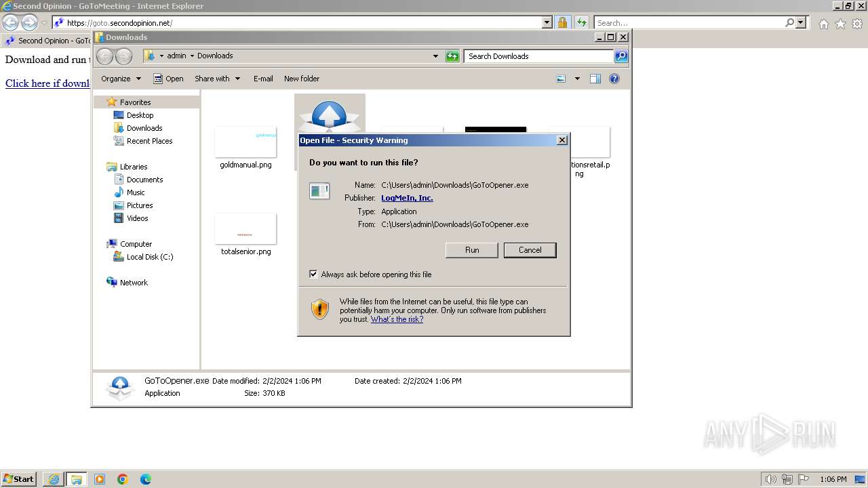Open the Music library
The width and height of the screenshot is (868, 488).
(x=136, y=192)
